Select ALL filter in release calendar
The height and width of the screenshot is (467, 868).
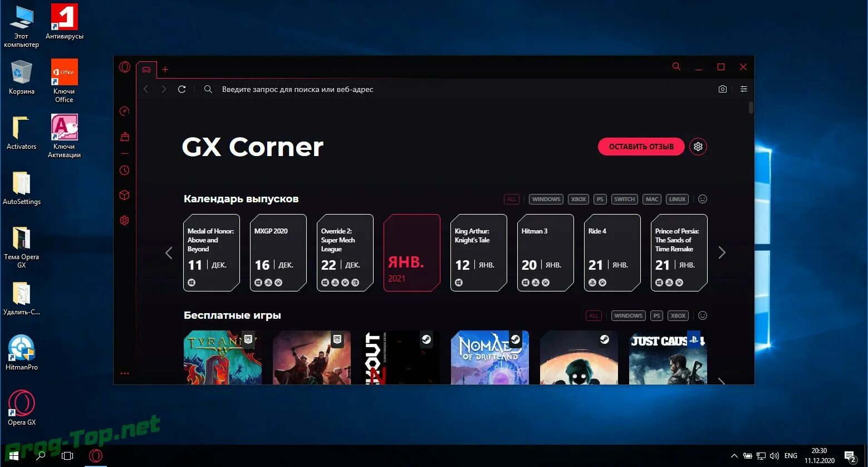512,199
